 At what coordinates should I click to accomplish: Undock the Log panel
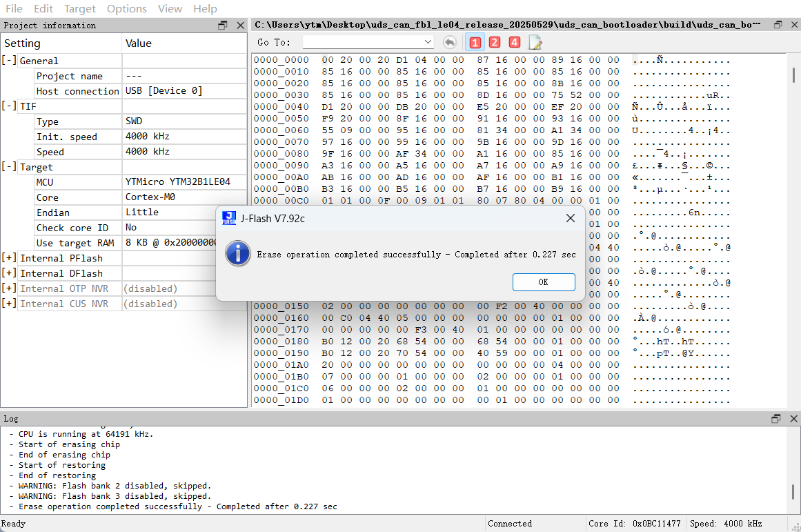(776, 419)
